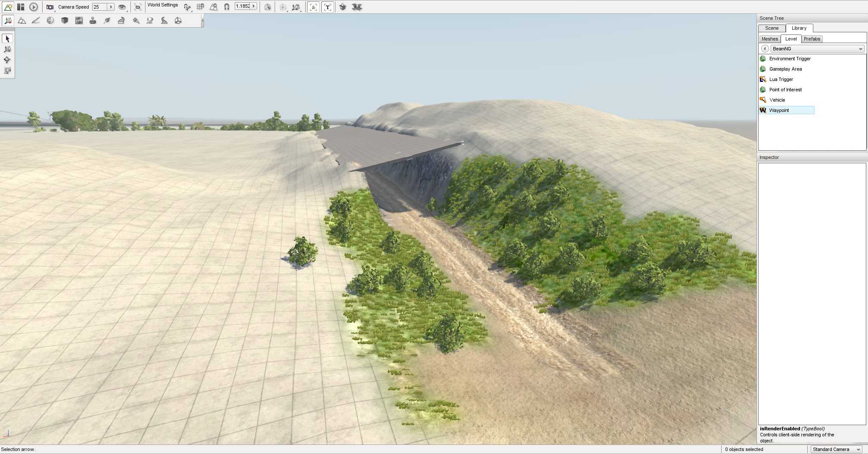Click the explode prefab icon
This screenshot has width=868, height=454.
coord(357,7)
